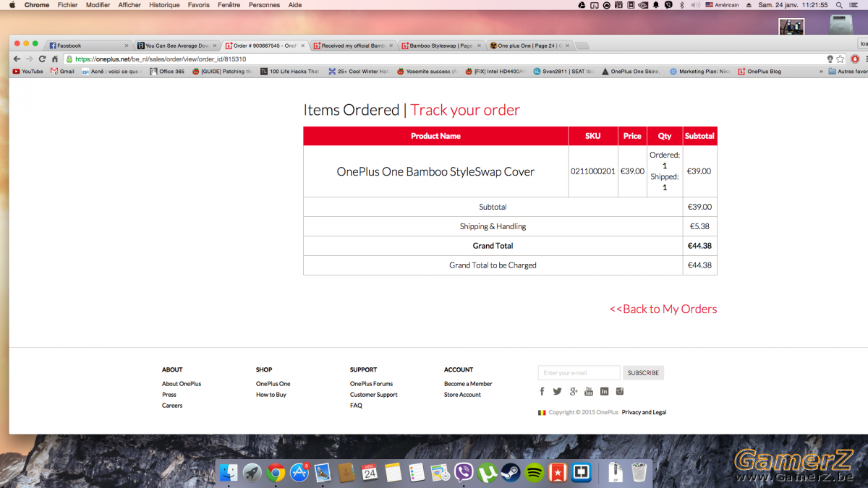Go back to My Orders

[x=663, y=309]
